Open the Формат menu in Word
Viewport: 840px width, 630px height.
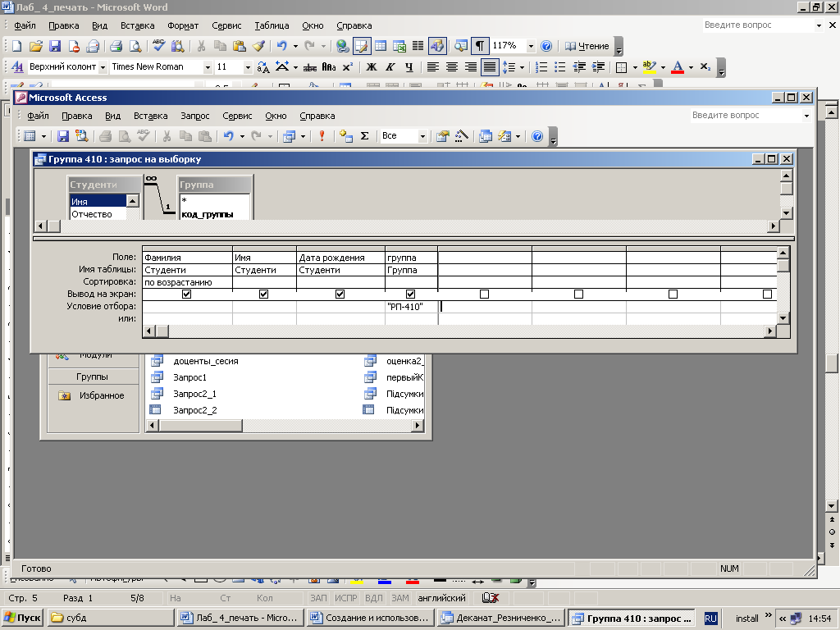pos(183,25)
